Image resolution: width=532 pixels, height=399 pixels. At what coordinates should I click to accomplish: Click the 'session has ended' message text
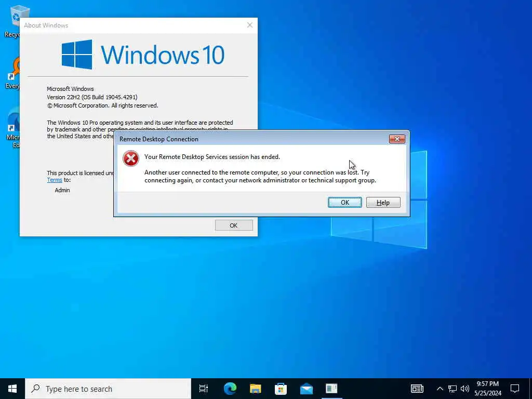click(212, 157)
